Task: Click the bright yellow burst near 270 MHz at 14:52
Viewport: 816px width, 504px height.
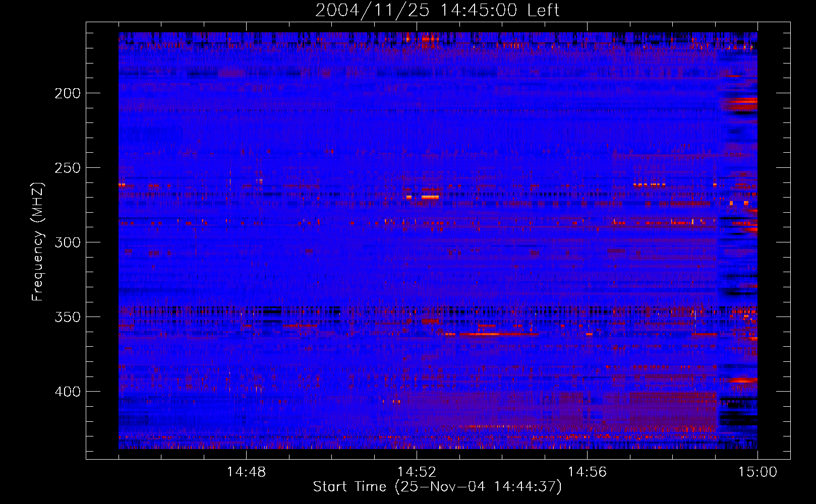Action: click(x=430, y=197)
